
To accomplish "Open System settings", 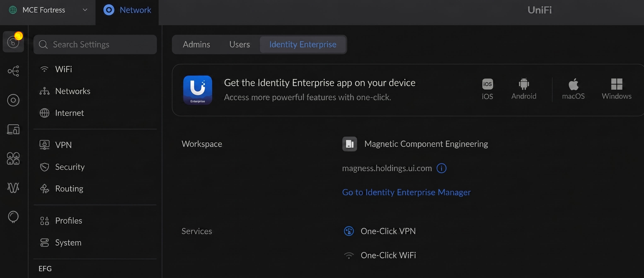I will [95, 243].
